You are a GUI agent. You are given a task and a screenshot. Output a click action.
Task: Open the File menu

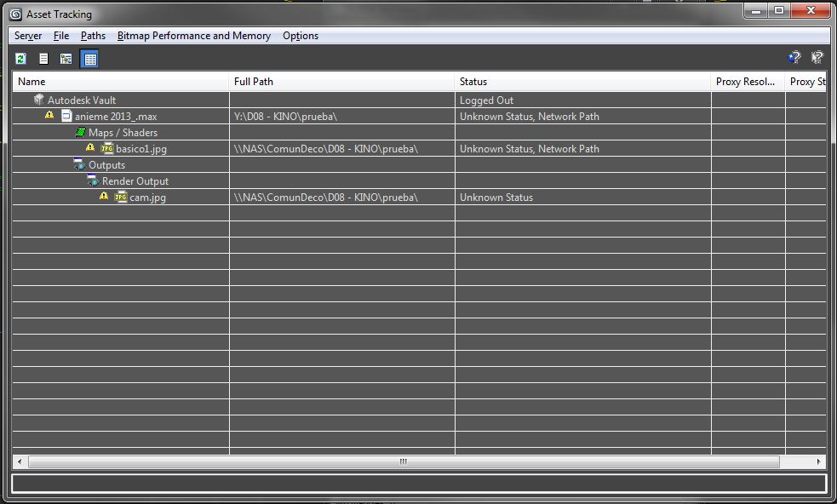click(x=61, y=36)
